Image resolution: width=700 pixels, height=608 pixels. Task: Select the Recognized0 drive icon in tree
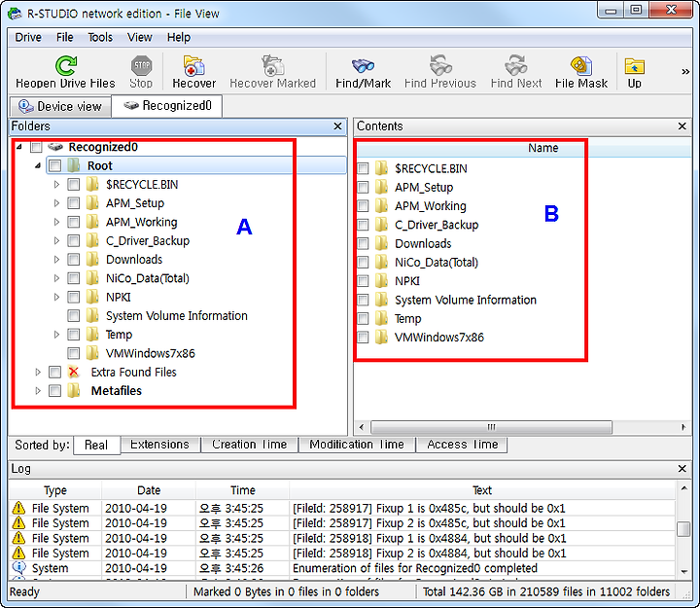pyautogui.click(x=55, y=147)
